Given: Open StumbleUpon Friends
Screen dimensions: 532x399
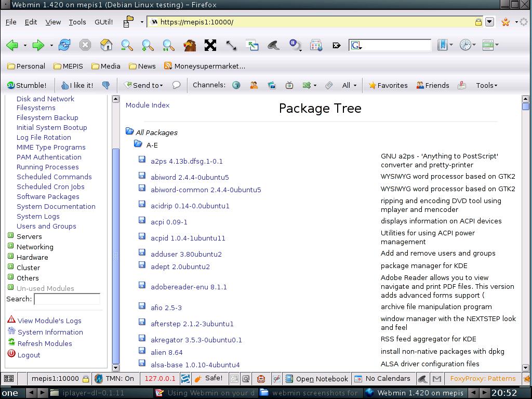Looking at the screenshot, I should tap(433, 85).
